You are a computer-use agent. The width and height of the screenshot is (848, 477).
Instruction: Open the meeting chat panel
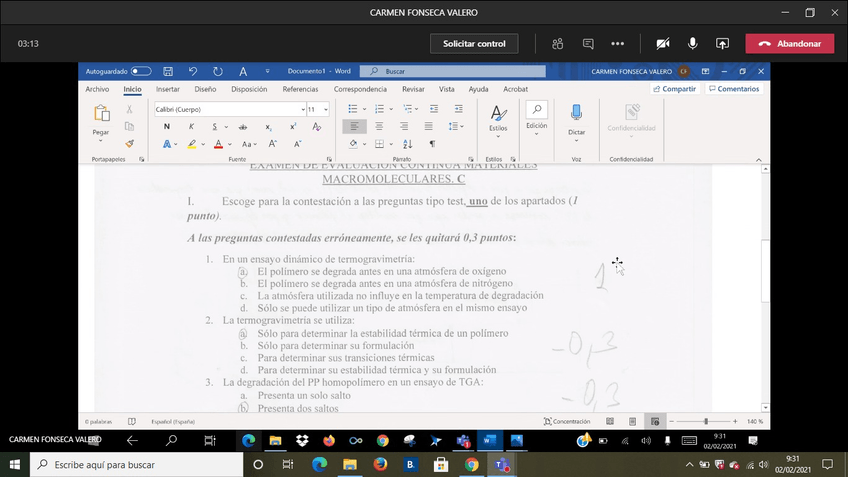[588, 44]
